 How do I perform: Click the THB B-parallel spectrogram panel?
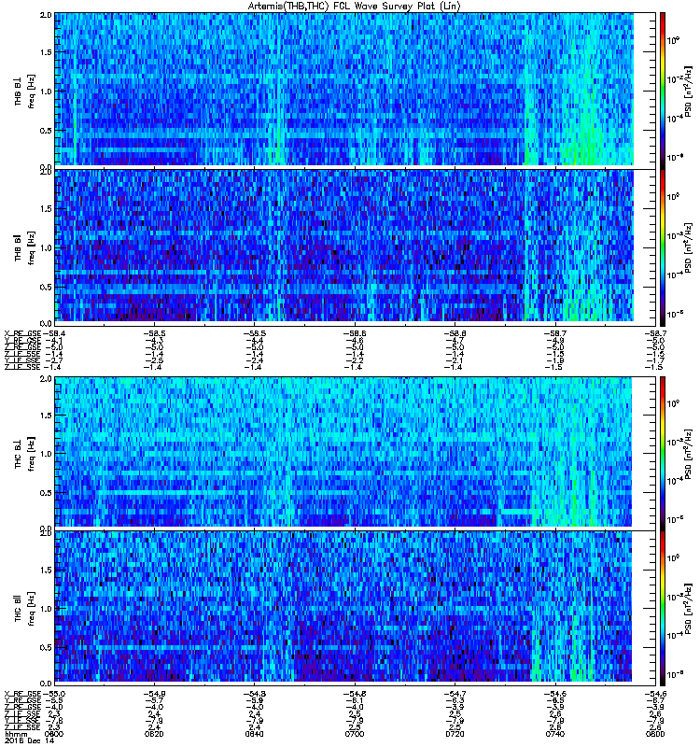click(356, 246)
